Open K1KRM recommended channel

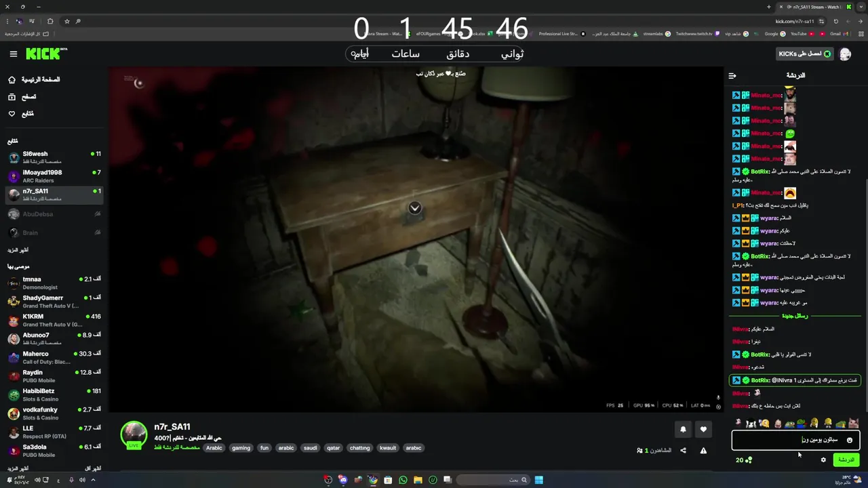click(54, 320)
